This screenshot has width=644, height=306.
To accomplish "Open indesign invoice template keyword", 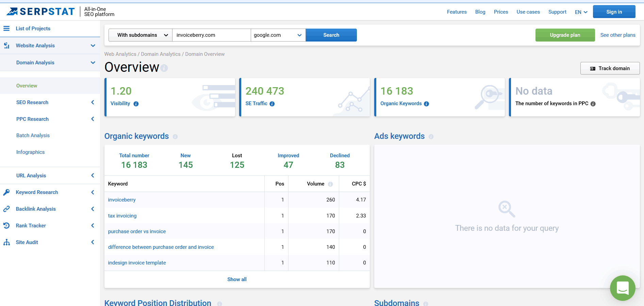I will click(x=137, y=263).
